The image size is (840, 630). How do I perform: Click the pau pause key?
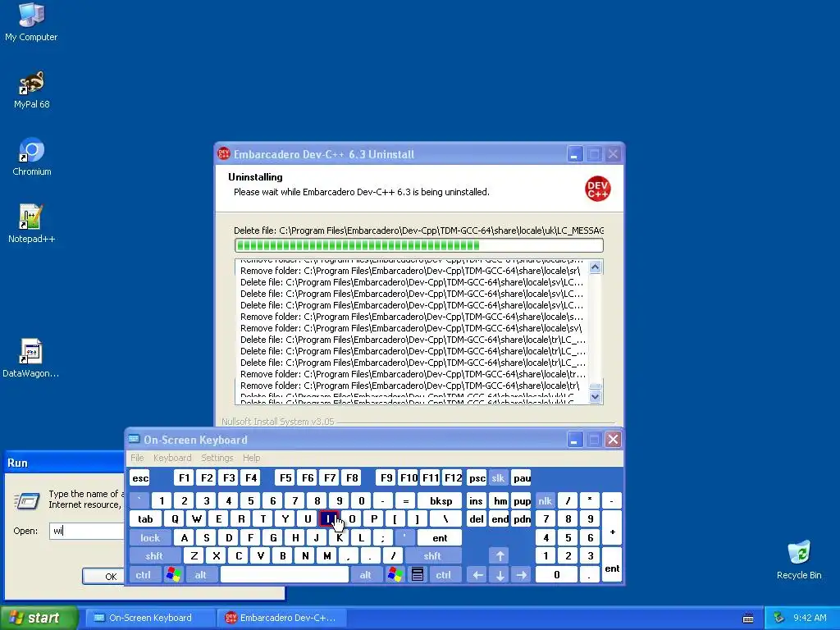(x=521, y=478)
